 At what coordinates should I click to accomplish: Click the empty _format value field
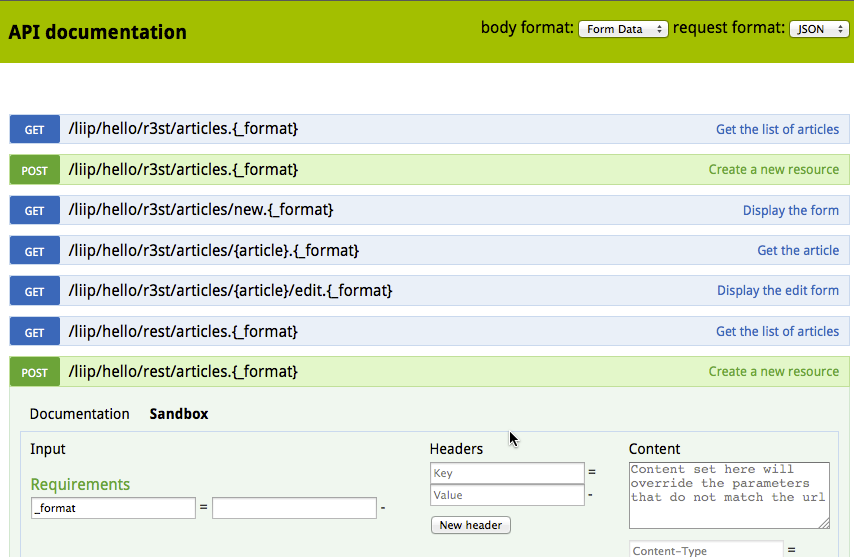(294, 508)
